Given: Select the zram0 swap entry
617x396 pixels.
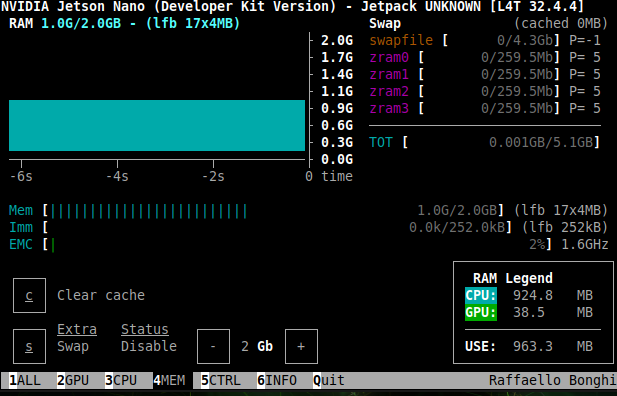Looking at the screenshot, I should coord(389,57).
